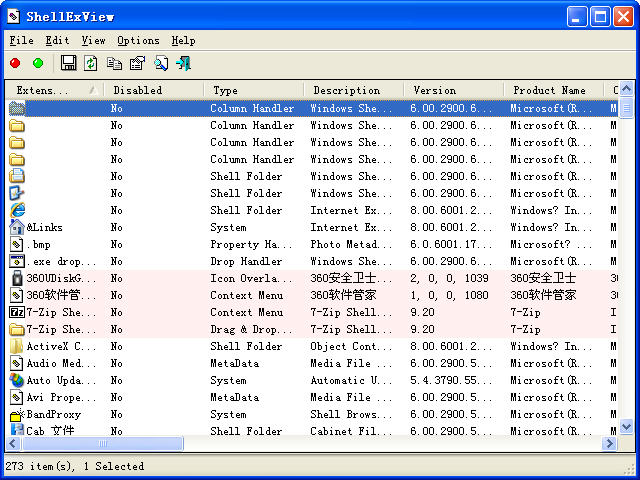Sort by the Extens... column header
Screen dimensions: 640x480
click(55, 90)
